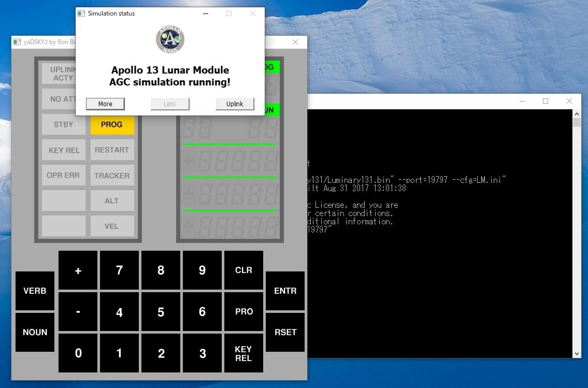Click the '--port=19797' console text

pyautogui.click(x=422, y=180)
